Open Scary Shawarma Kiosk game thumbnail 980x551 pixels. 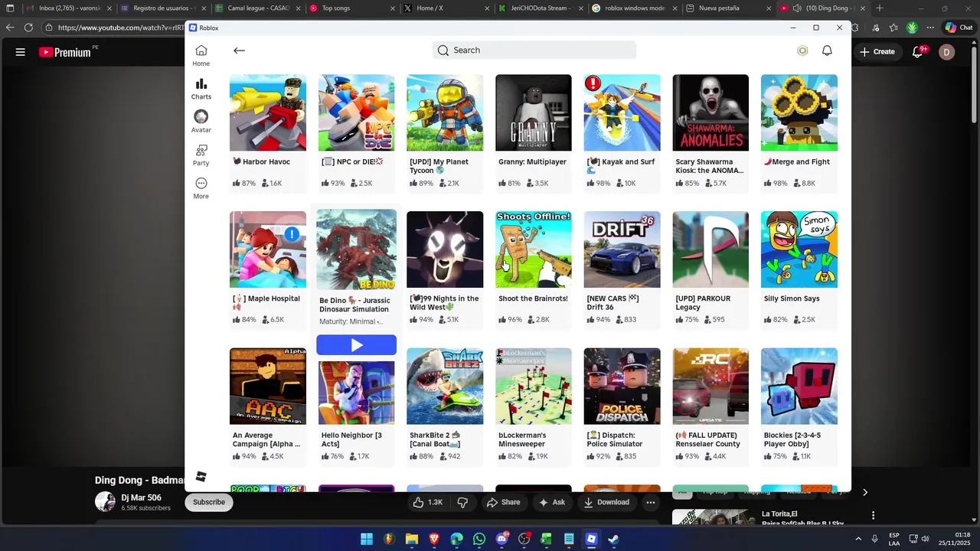pos(710,112)
